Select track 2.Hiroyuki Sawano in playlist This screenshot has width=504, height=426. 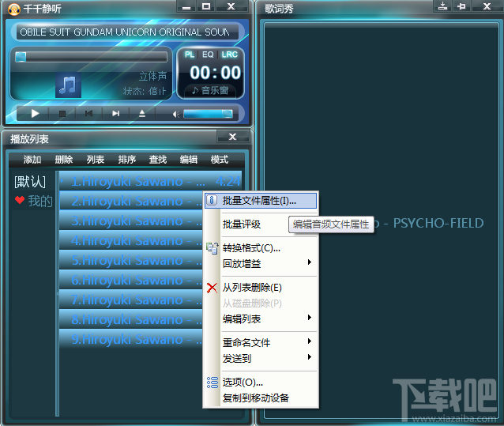tap(131, 201)
